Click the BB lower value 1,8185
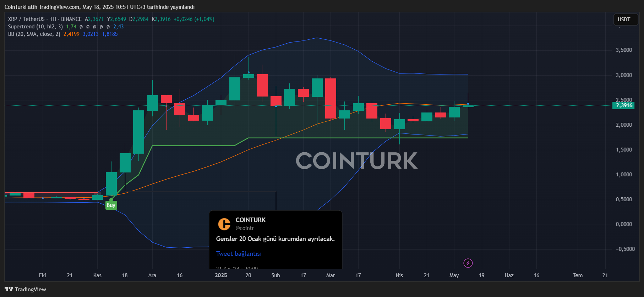Image resolution: width=644 pixels, height=297 pixels. [110, 34]
